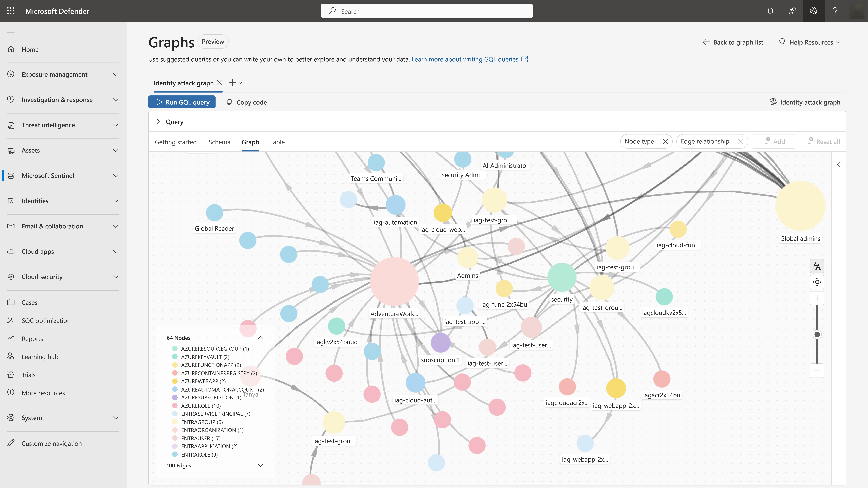Click the Edge relationship filter pill
868x488 pixels.
pyautogui.click(x=705, y=141)
